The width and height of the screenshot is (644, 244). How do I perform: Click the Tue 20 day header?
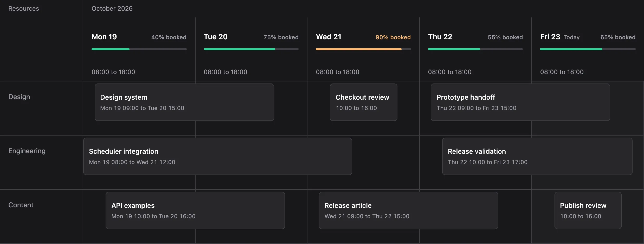pos(215,37)
